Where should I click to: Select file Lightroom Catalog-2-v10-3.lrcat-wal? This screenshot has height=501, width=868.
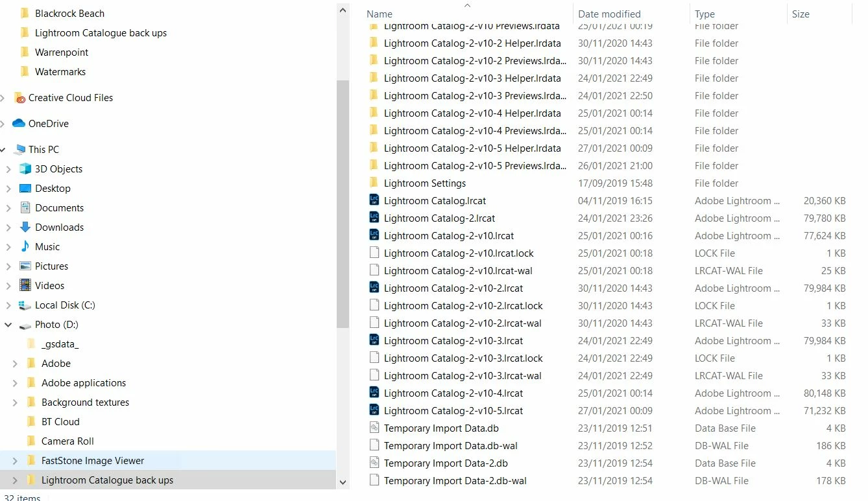tap(463, 375)
